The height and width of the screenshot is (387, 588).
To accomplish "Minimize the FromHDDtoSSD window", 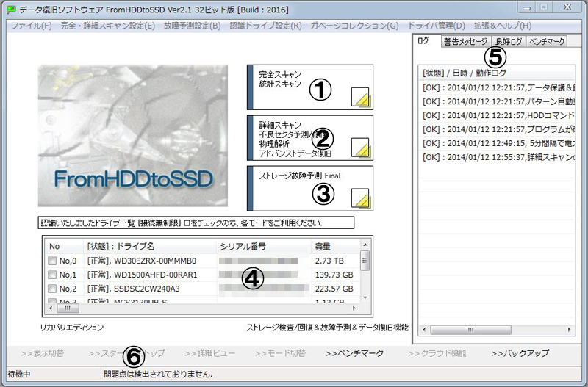I will pos(526,8).
